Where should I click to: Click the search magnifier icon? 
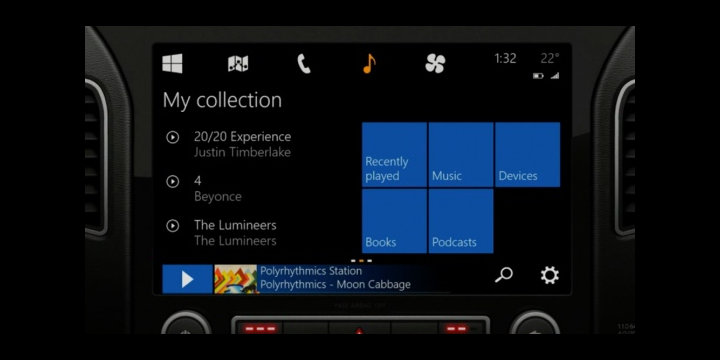(x=504, y=275)
